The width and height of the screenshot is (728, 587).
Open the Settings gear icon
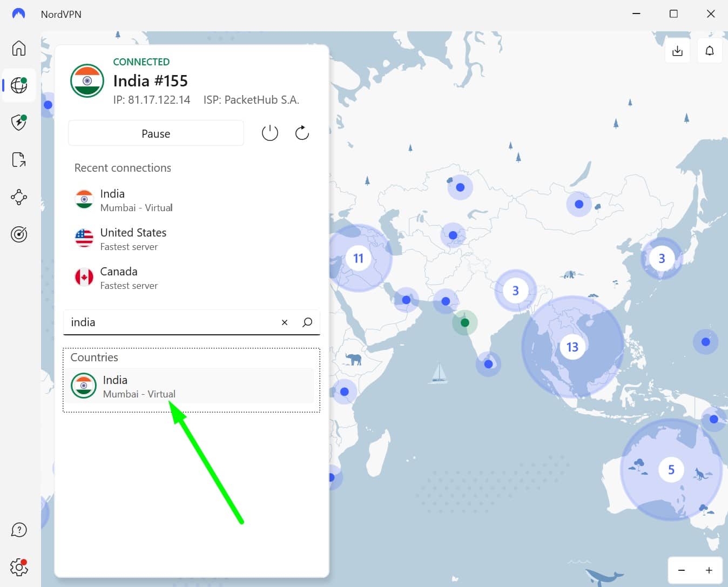click(19, 568)
